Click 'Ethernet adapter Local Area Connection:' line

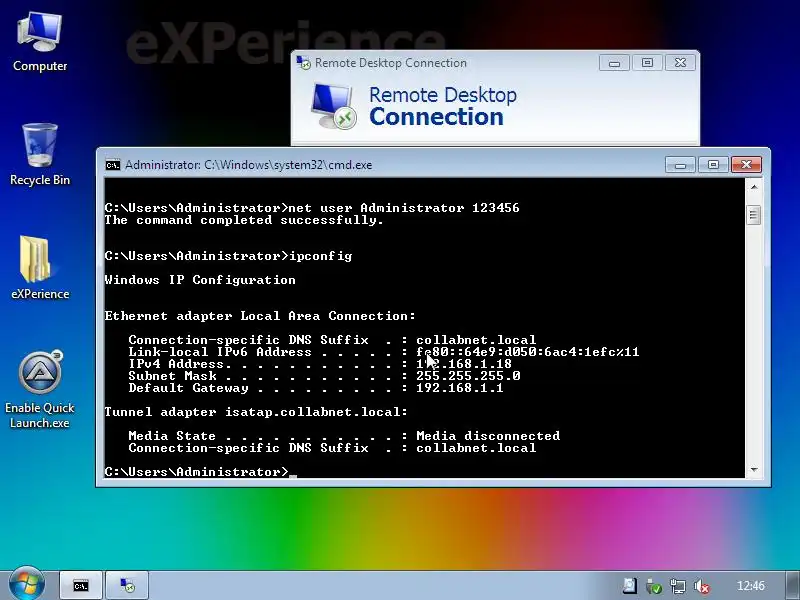260,316
